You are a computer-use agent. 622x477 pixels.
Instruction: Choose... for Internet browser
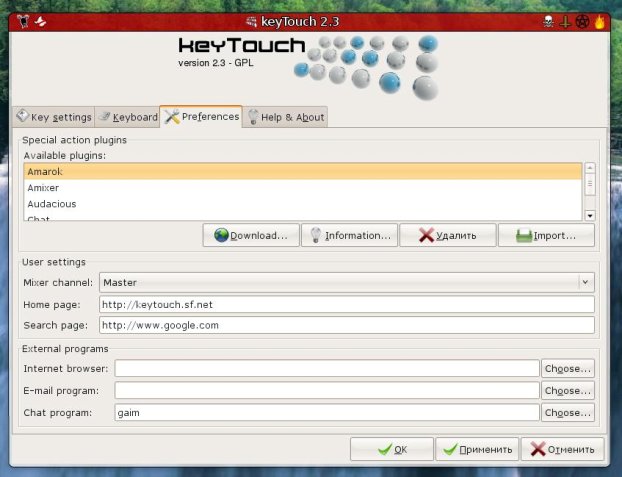[x=568, y=369]
